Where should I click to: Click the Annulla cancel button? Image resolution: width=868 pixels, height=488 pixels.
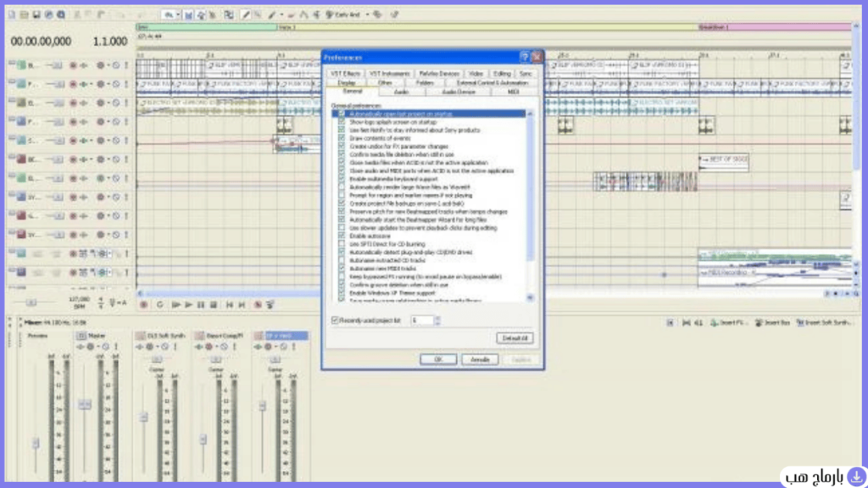pyautogui.click(x=480, y=359)
